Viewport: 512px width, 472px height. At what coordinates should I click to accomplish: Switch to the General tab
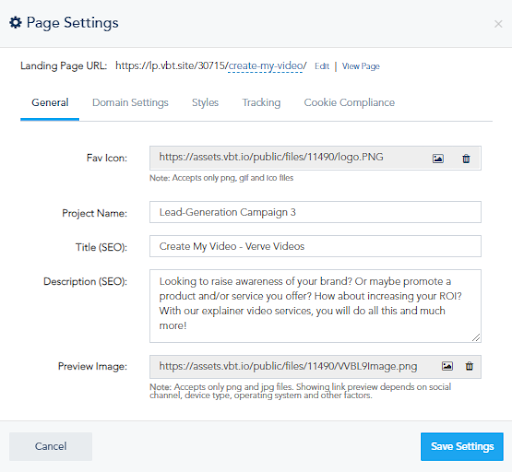click(50, 102)
